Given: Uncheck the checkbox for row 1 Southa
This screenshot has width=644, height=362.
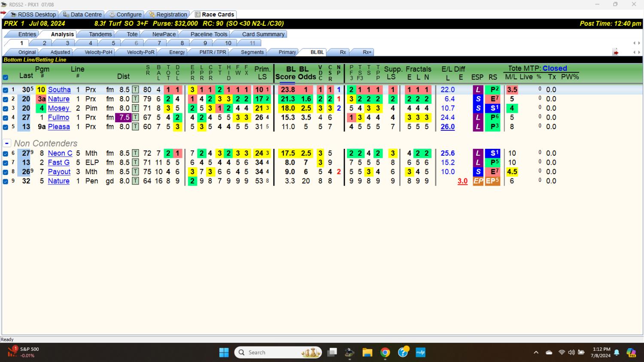Looking at the screenshot, I should pyautogui.click(x=6, y=90).
